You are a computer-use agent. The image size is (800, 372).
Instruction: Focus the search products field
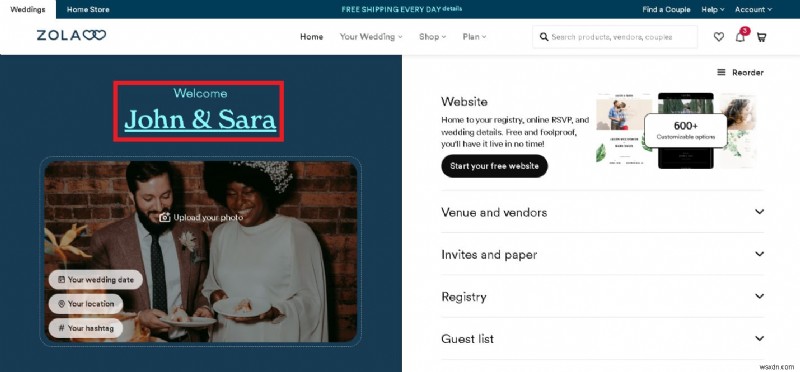click(615, 37)
